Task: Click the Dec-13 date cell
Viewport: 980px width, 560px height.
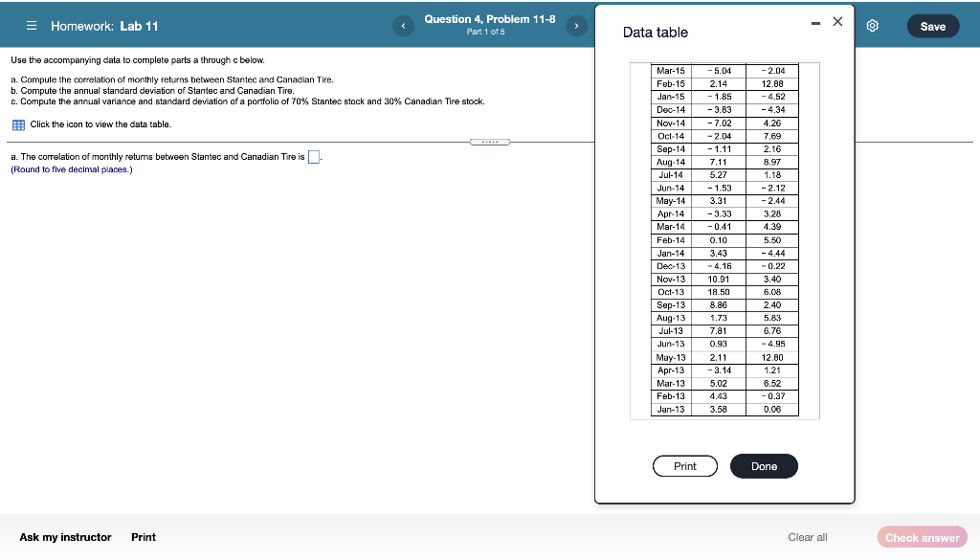Action: 671,266
